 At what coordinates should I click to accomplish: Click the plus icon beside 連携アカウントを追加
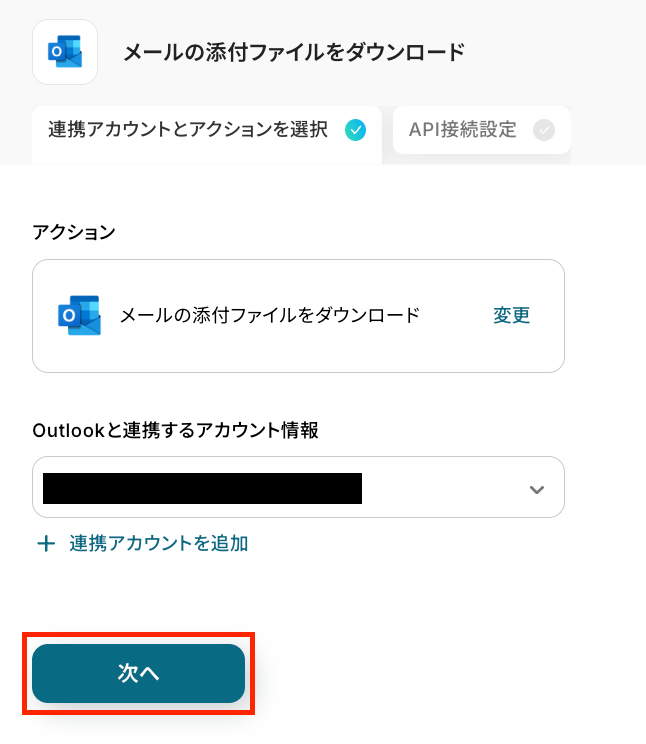[x=46, y=544]
